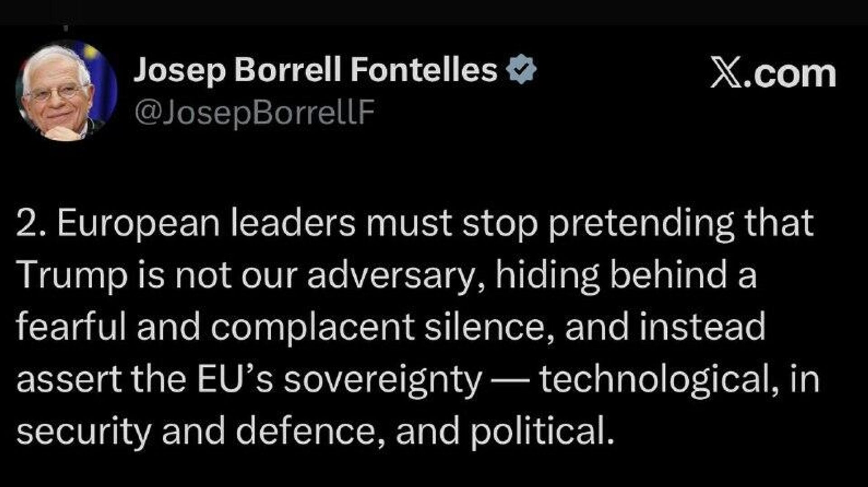Open the Josep Borrell Fontelles display name
This screenshot has height=487, width=868.
point(315,70)
